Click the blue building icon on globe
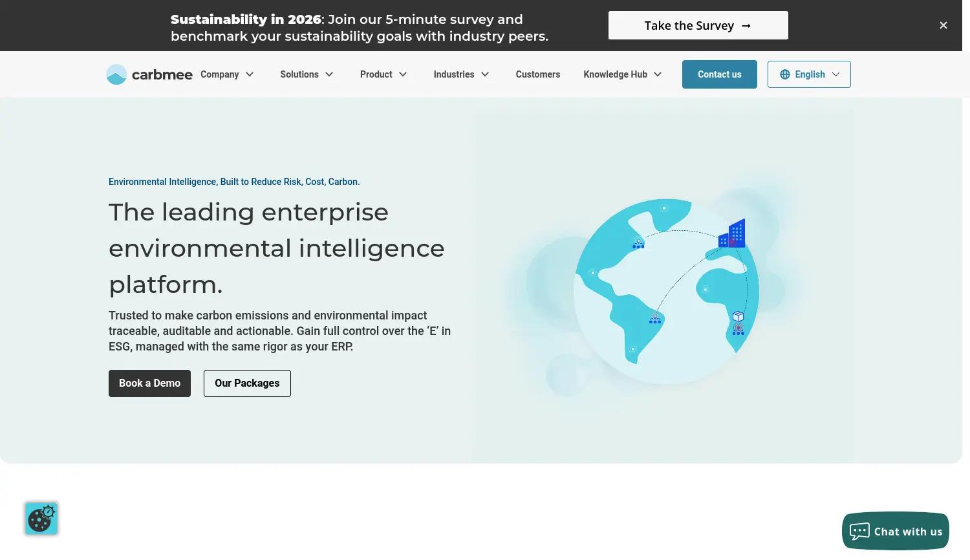This screenshot has width=970, height=560. [733, 233]
